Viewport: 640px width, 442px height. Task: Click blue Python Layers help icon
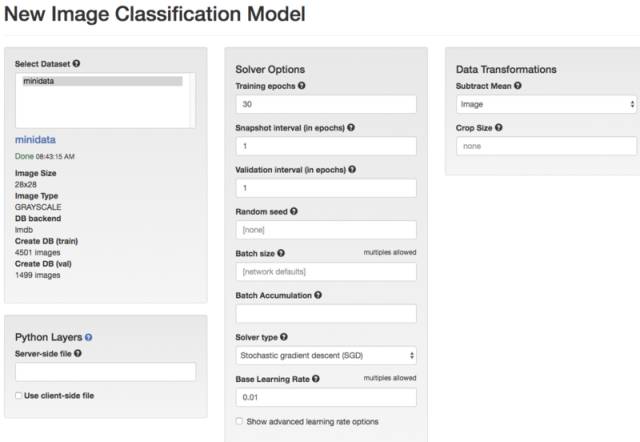(89, 338)
